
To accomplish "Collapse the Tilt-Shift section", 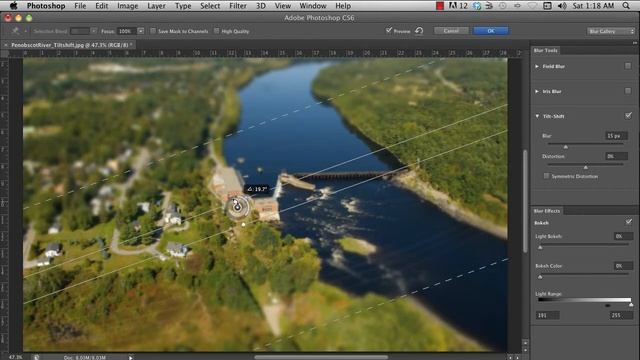I will [537, 116].
